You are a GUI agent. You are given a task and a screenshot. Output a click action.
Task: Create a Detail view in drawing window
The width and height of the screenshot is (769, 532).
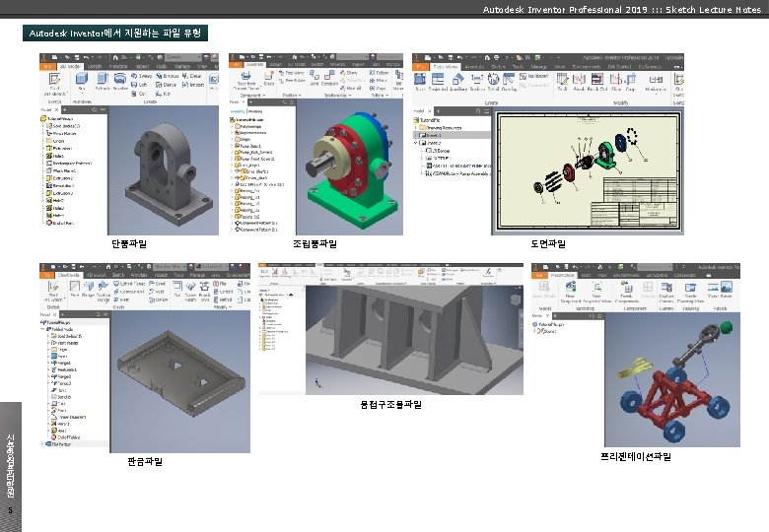click(x=493, y=82)
